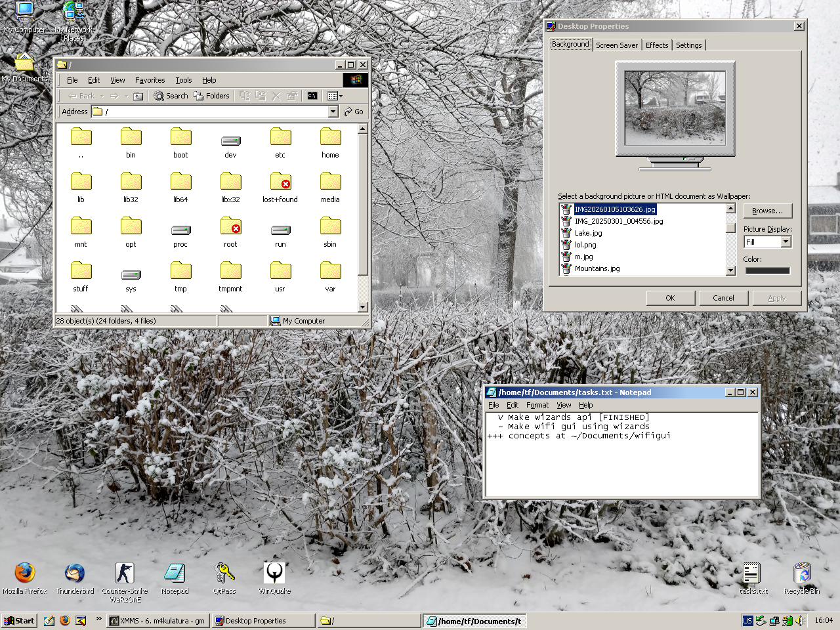
Task: Launch Mozilla Firefox from the desktop
Action: pos(25,578)
